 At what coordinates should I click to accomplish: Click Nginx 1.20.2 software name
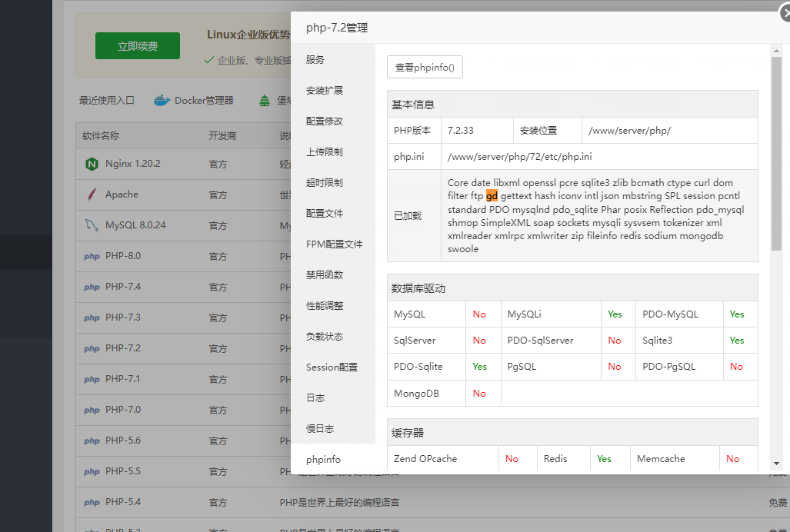[132, 164]
